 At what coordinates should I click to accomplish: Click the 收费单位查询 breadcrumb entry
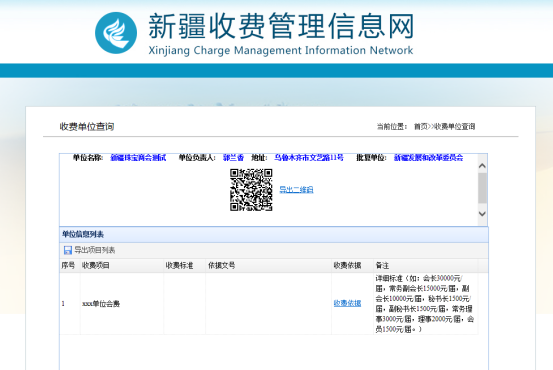(454, 126)
